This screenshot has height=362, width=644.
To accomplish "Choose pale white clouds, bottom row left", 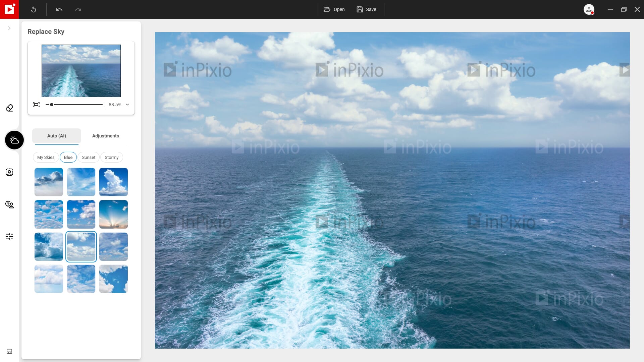I will [x=49, y=279].
